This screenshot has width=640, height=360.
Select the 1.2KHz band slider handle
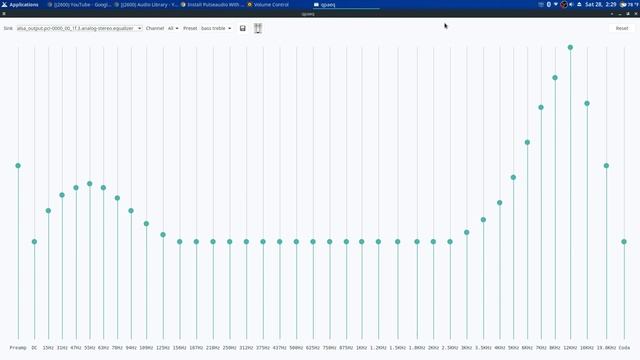pyautogui.click(x=378, y=242)
